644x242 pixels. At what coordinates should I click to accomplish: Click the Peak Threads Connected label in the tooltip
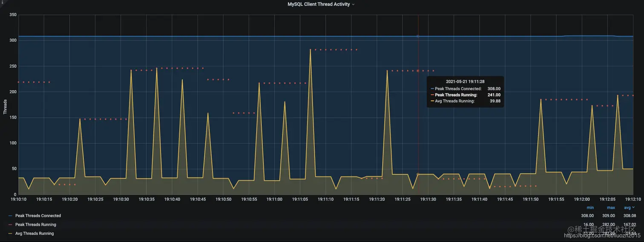(458, 89)
